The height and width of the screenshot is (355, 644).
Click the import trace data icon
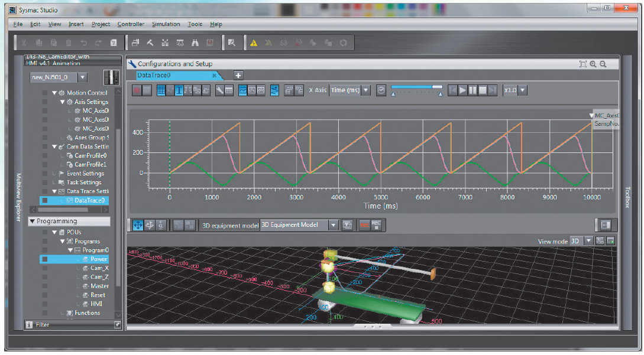(x=299, y=90)
